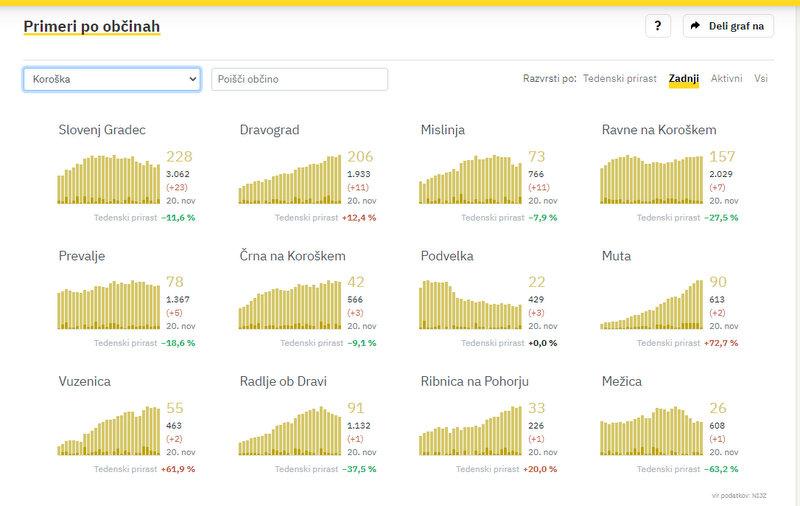
Task: Click the Vuzenica municipality title
Action: [x=85, y=381]
